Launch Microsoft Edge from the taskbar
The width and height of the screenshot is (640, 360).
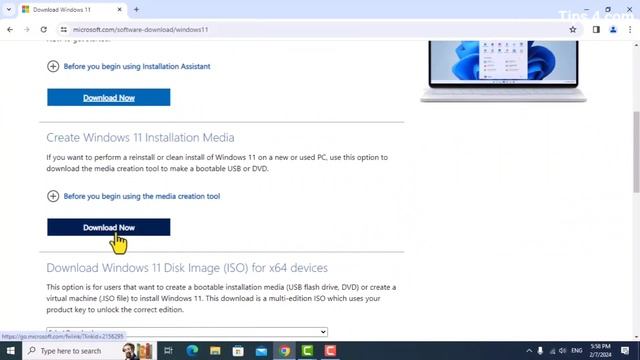coord(192,351)
